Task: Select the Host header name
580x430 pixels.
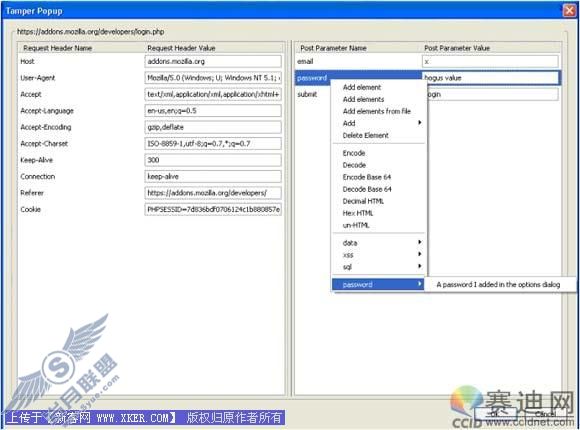Action: pyautogui.click(x=27, y=61)
